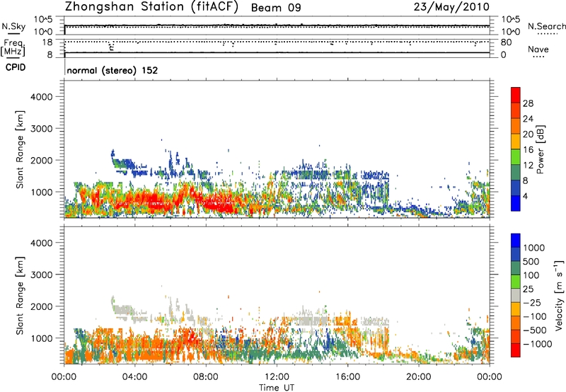Click the 4000 tick in power panel

click(41, 97)
